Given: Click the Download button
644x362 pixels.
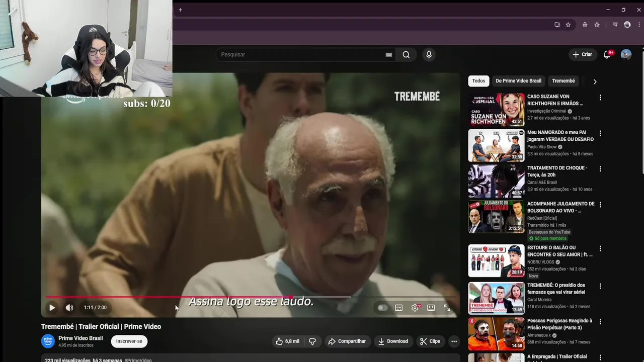Looking at the screenshot, I should [393, 341].
